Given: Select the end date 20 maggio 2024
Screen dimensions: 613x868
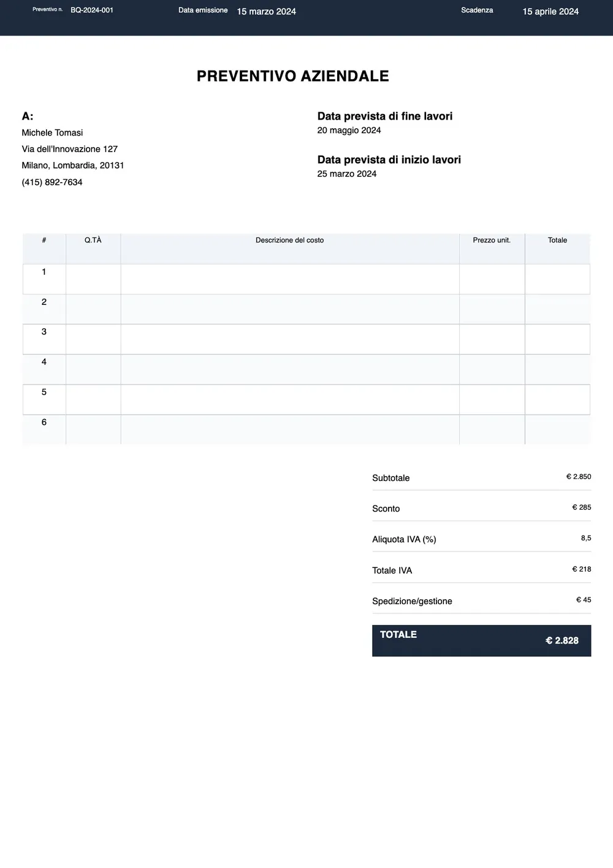Looking at the screenshot, I should tap(349, 130).
